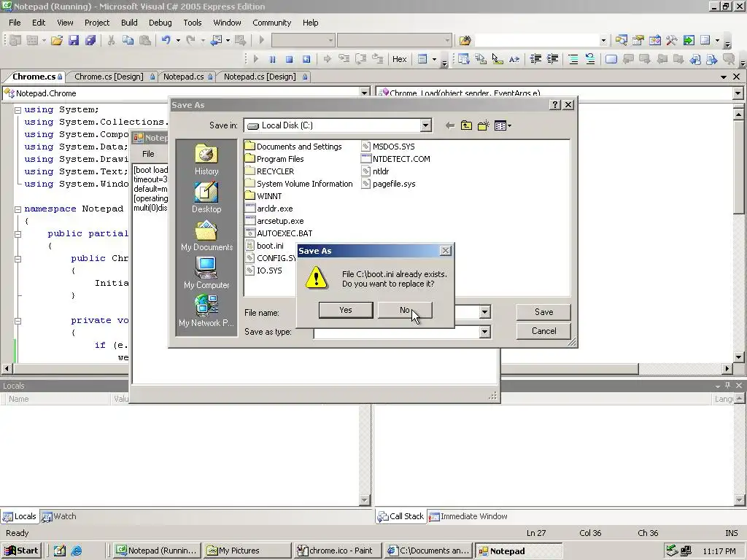747x560 pixels.
Task: Click the Decrease Indent icon
Action: tap(535, 59)
